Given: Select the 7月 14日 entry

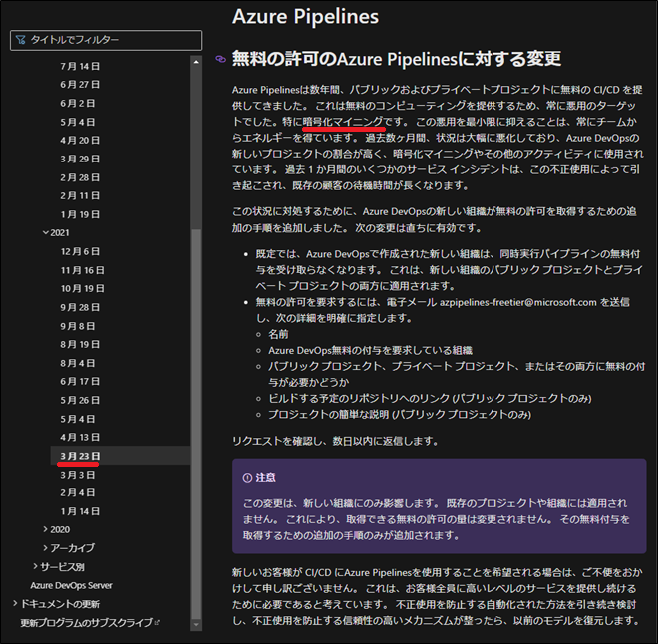Looking at the screenshot, I should [80, 66].
